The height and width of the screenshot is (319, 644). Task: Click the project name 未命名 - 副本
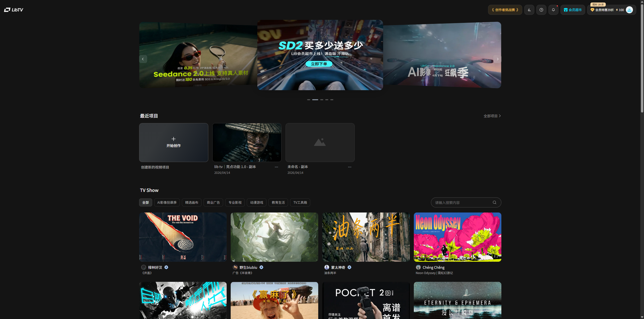click(x=298, y=167)
